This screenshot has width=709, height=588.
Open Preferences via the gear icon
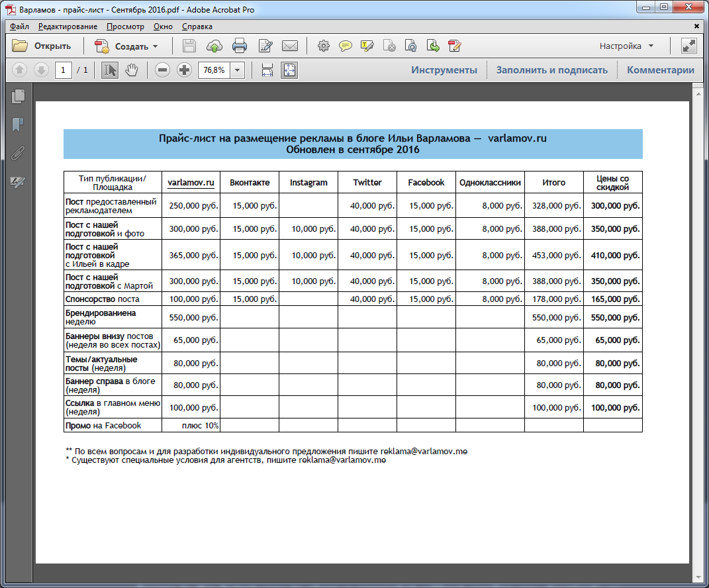(x=323, y=46)
